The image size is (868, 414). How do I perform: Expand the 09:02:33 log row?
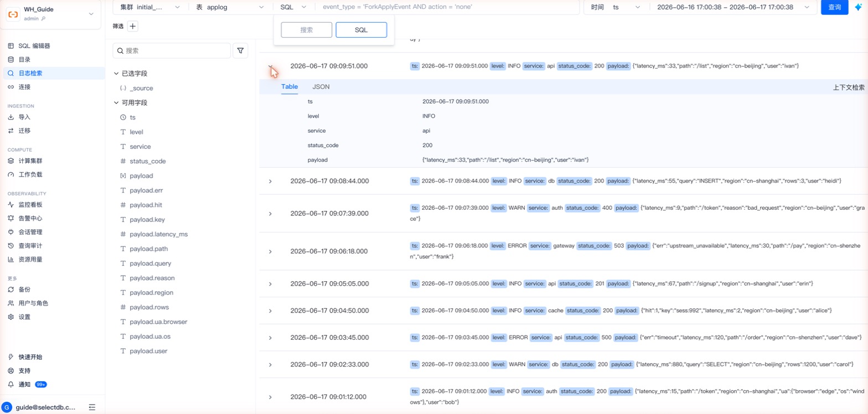click(x=270, y=364)
